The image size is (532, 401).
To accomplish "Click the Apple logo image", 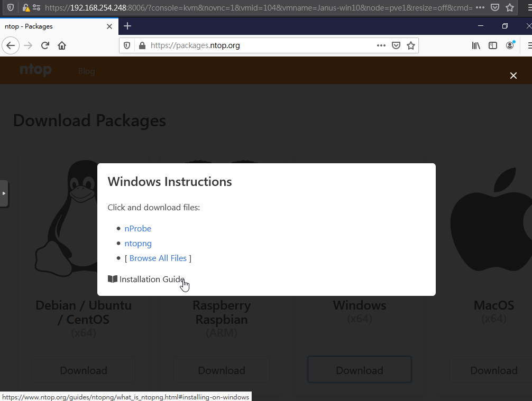I will pyautogui.click(x=492, y=220).
